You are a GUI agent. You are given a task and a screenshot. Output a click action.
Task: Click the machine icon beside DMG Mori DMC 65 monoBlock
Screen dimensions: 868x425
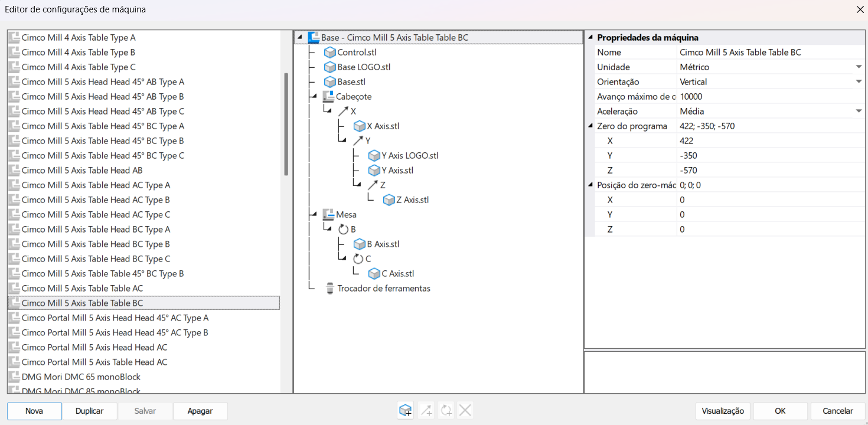14,377
